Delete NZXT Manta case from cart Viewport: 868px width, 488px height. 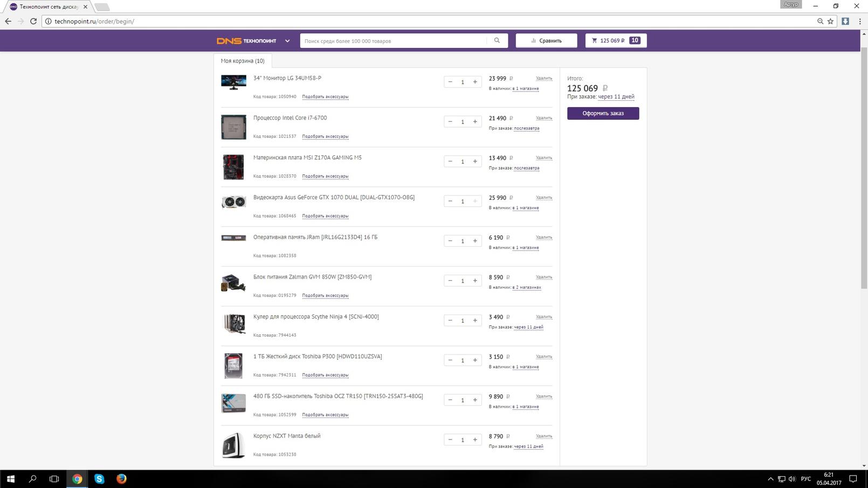coord(544,436)
